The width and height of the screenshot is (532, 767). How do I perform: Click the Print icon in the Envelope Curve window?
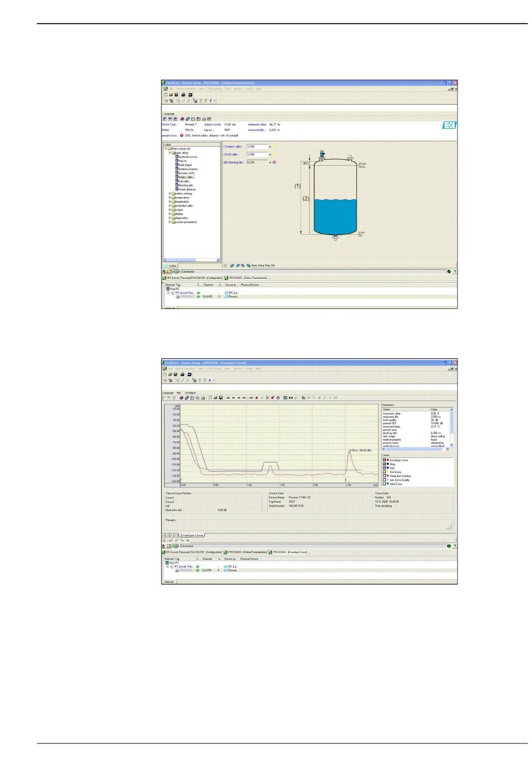pyautogui.click(x=183, y=374)
